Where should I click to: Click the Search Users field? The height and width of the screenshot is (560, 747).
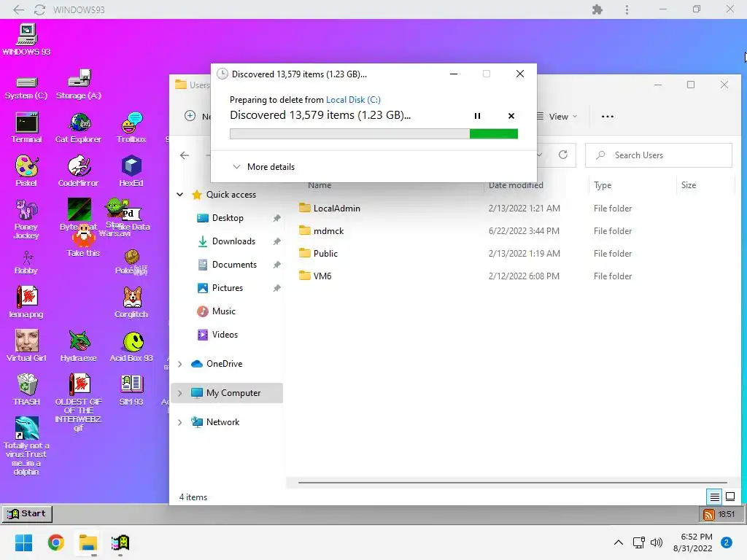click(x=659, y=155)
